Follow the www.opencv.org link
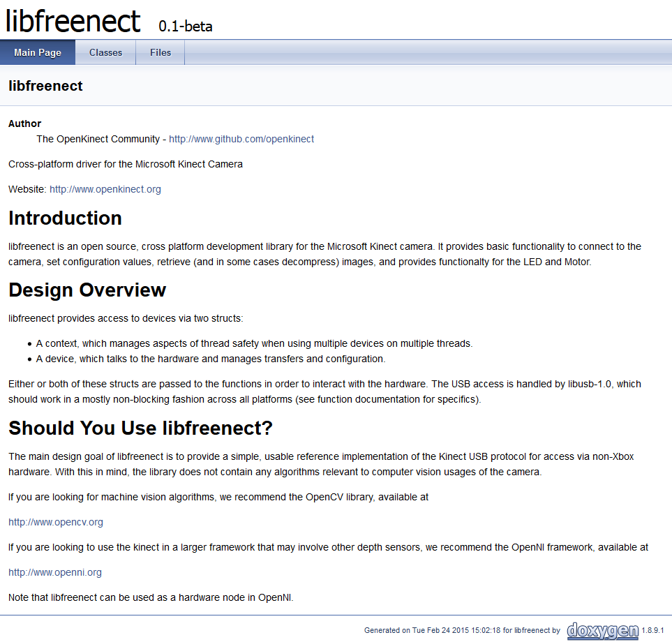Viewport: 672px width, 642px height. (56, 522)
